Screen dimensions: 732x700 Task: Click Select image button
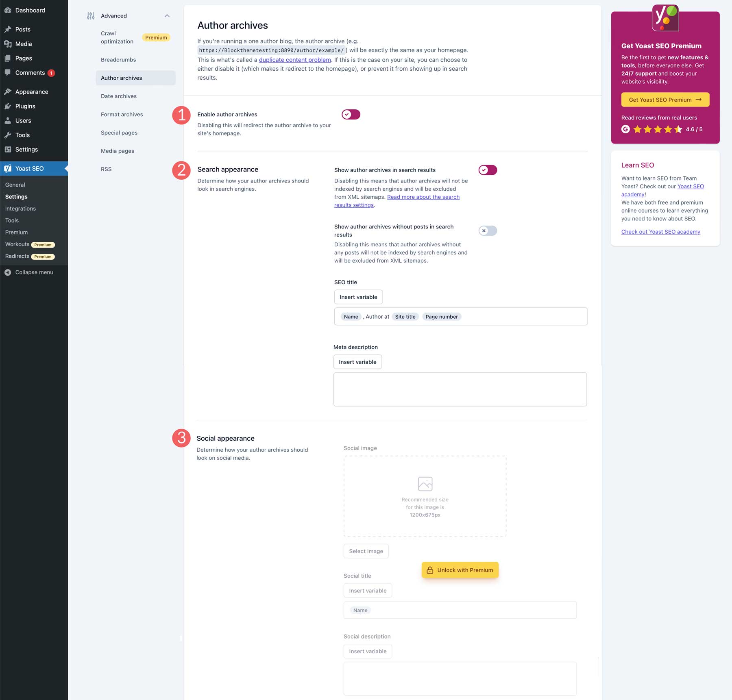pyautogui.click(x=366, y=551)
